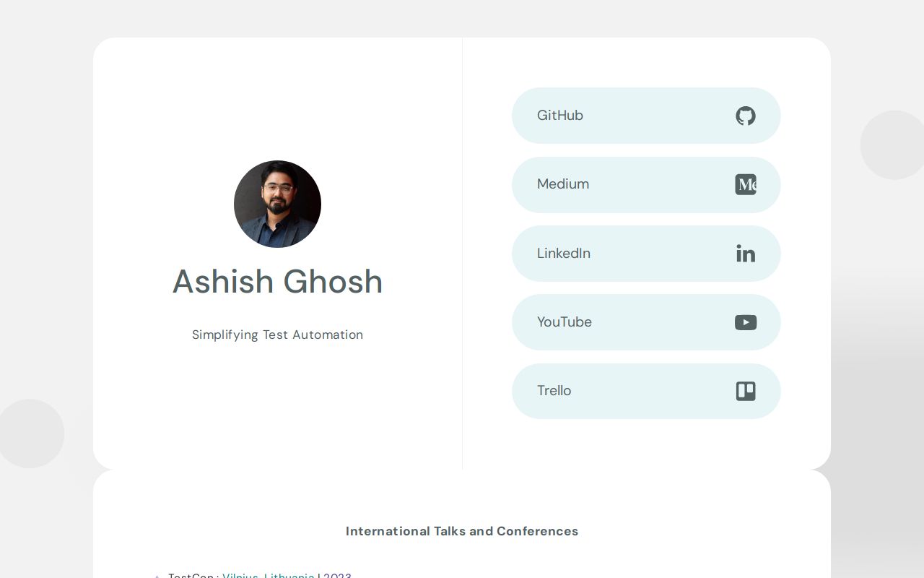The width and height of the screenshot is (924, 578).
Task: Click the bullet marker before TestCon
Action: [x=157, y=576]
